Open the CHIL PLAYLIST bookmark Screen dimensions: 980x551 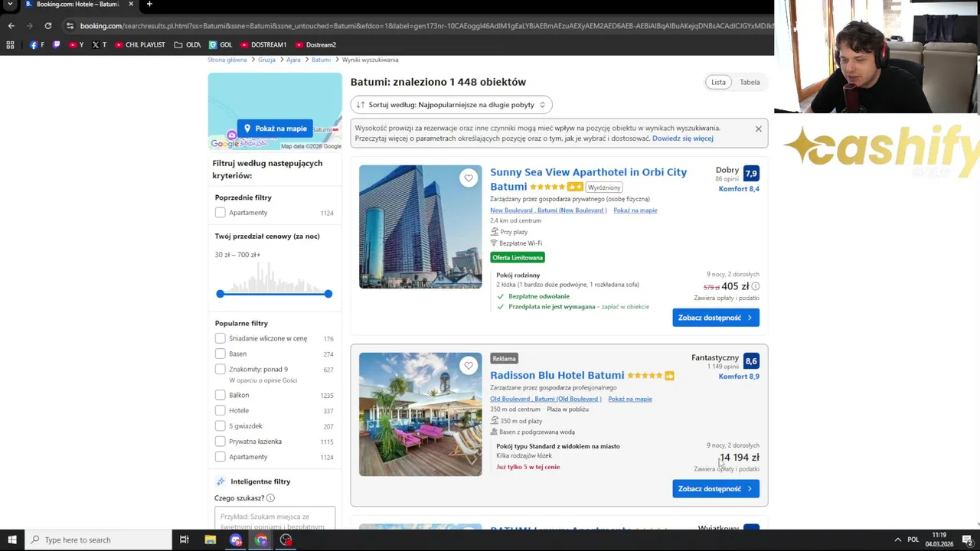pos(139,44)
